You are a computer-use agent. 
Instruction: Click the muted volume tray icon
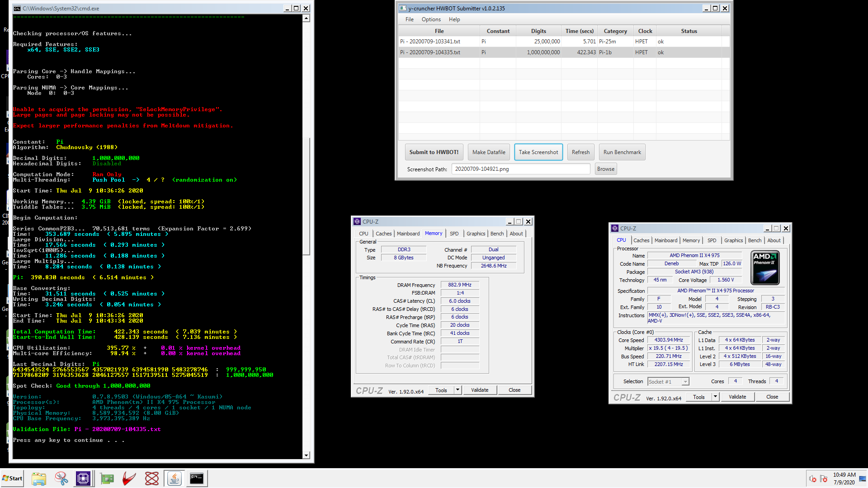point(812,479)
